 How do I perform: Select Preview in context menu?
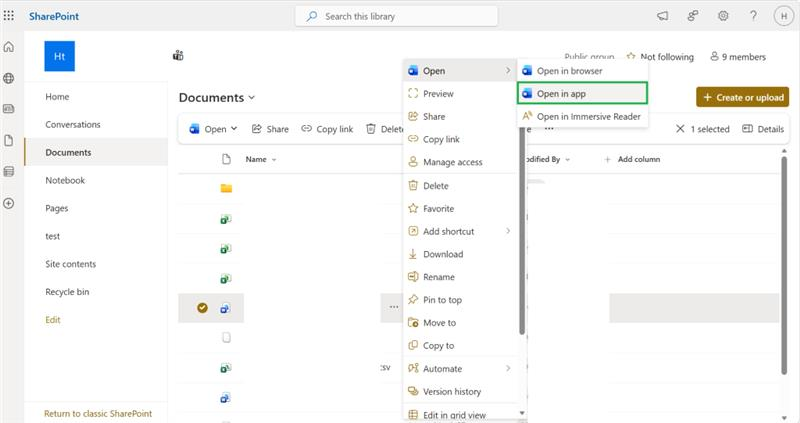[459, 93]
